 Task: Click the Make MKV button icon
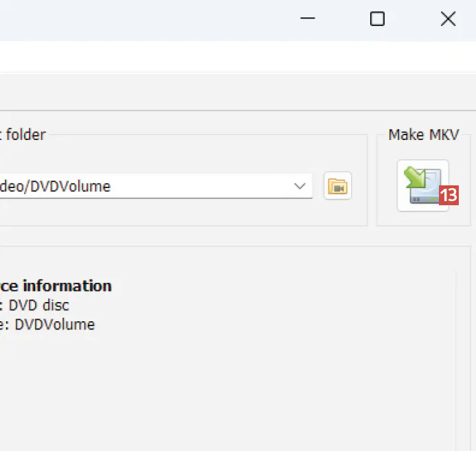[423, 186]
